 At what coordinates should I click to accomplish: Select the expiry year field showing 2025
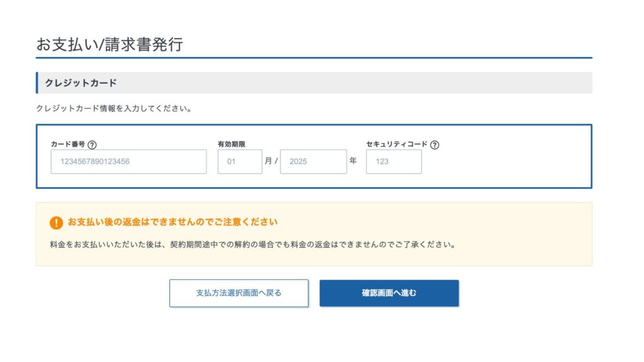tap(313, 162)
